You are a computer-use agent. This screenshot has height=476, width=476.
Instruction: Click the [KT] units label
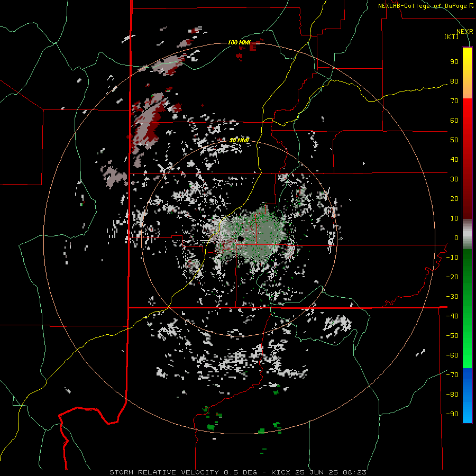click(451, 36)
